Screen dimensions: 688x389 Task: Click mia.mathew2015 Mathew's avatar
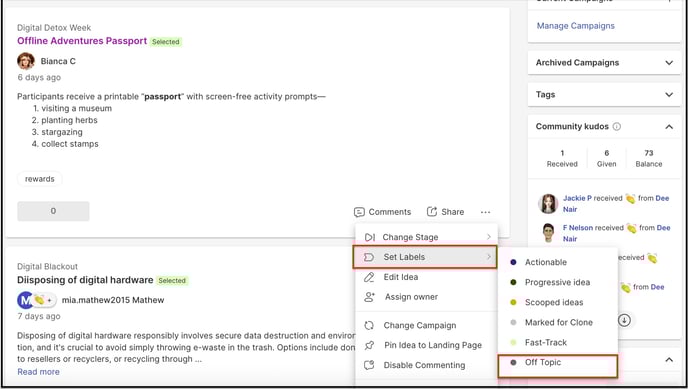pos(25,300)
